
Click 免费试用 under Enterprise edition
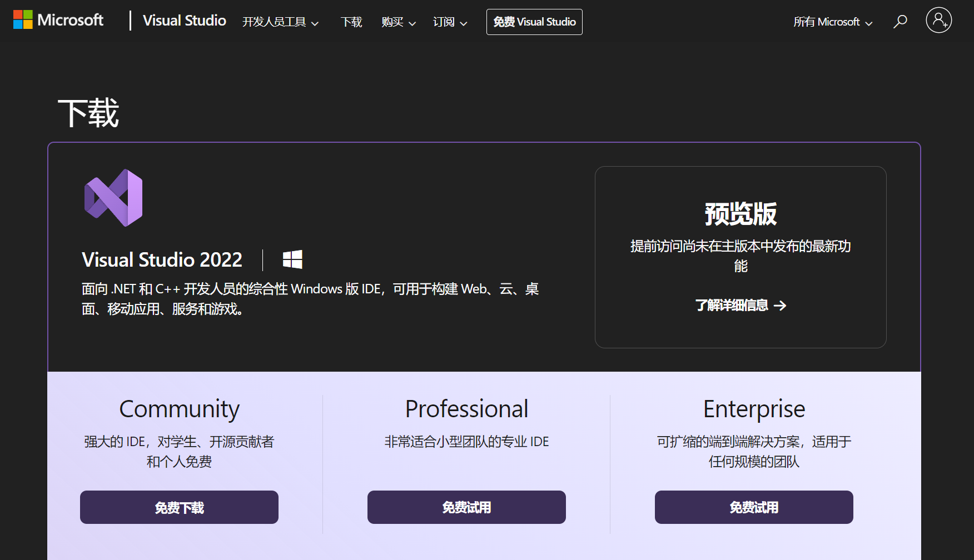(753, 507)
